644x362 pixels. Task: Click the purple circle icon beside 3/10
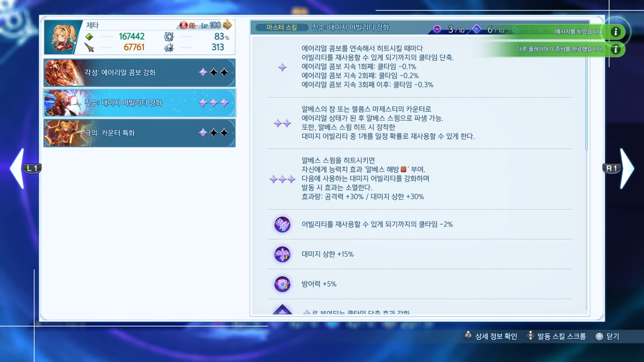coord(437,29)
